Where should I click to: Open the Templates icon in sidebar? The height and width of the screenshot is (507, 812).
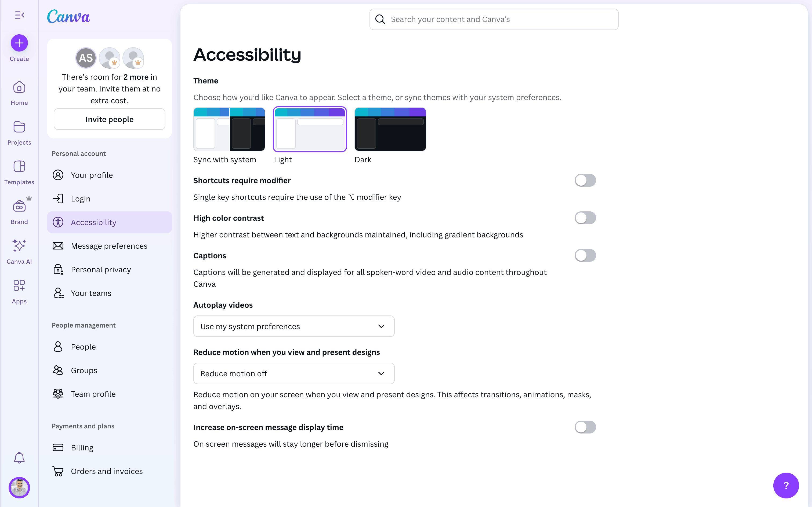(19, 167)
